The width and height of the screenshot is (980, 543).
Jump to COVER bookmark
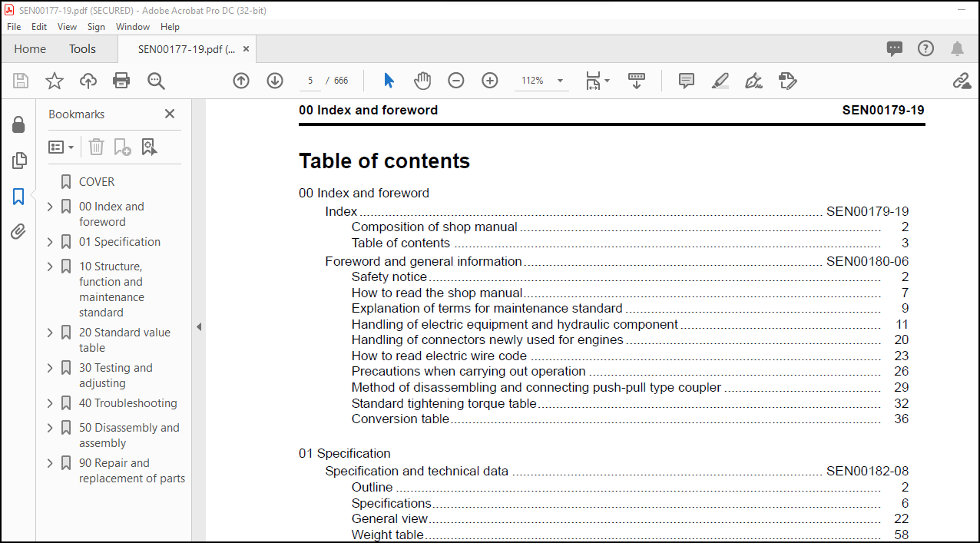pyautogui.click(x=97, y=182)
